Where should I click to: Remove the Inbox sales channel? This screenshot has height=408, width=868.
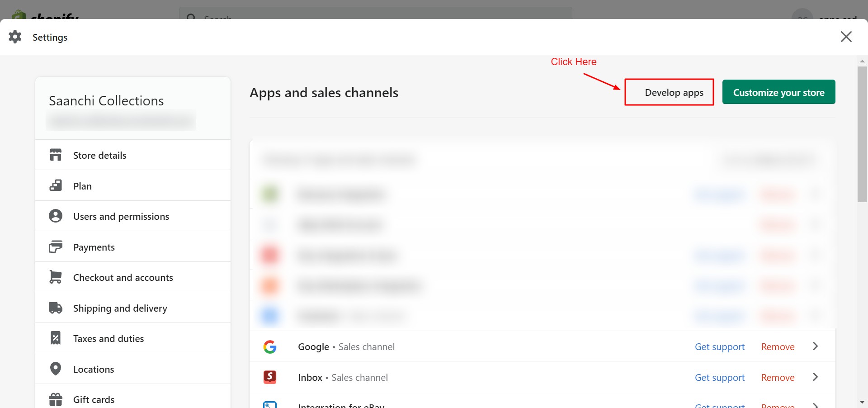[x=778, y=378]
